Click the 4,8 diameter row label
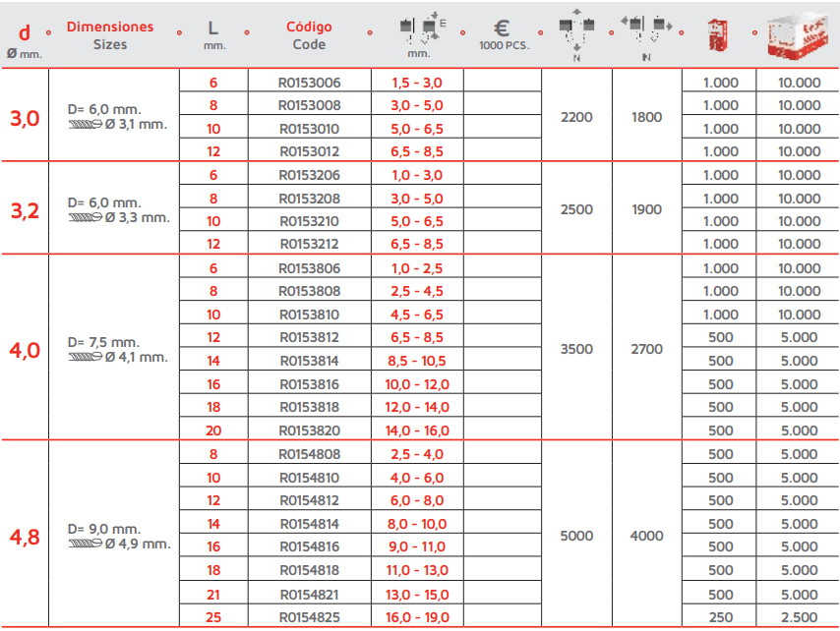840x631 pixels. (x=25, y=537)
